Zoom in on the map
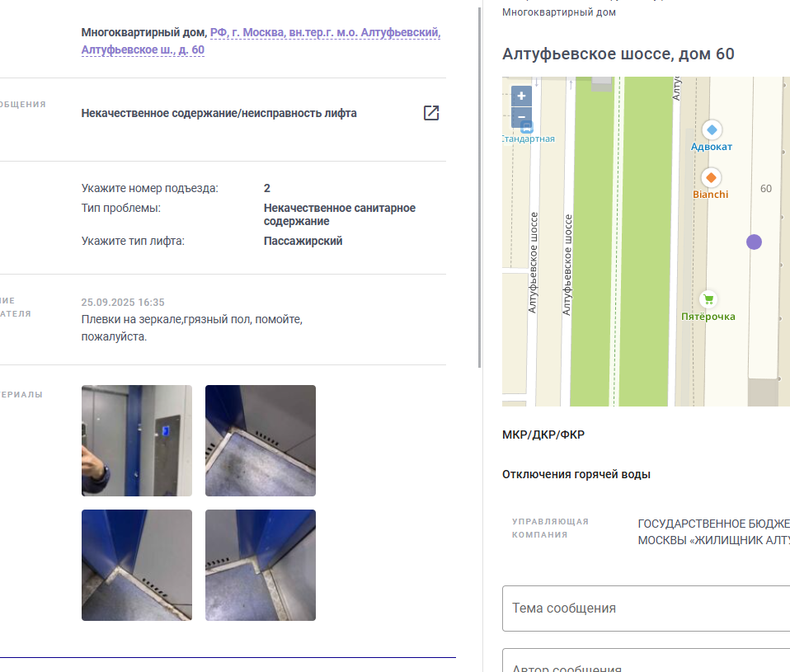 [x=521, y=96]
